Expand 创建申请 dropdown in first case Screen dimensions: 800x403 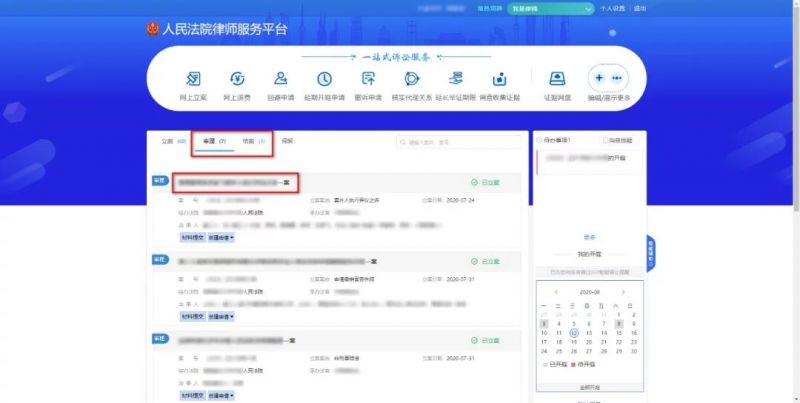click(221, 238)
